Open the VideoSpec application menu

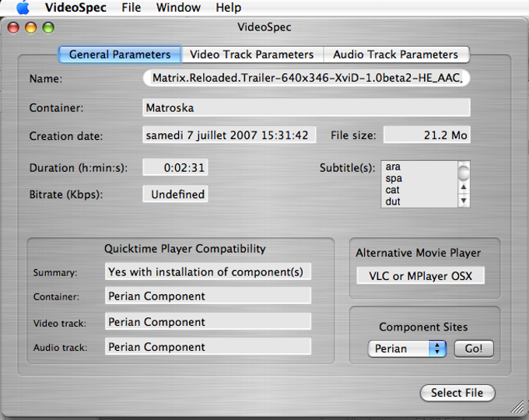76,8
